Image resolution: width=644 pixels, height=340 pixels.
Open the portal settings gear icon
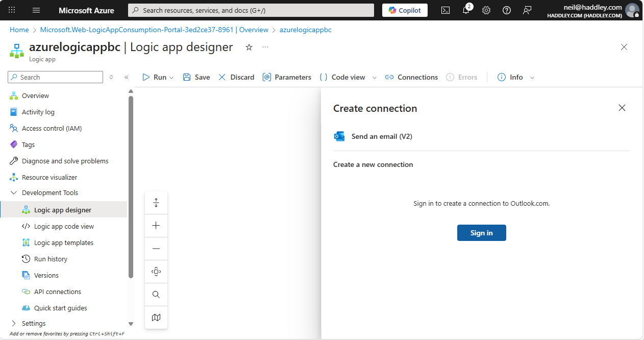click(486, 10)
